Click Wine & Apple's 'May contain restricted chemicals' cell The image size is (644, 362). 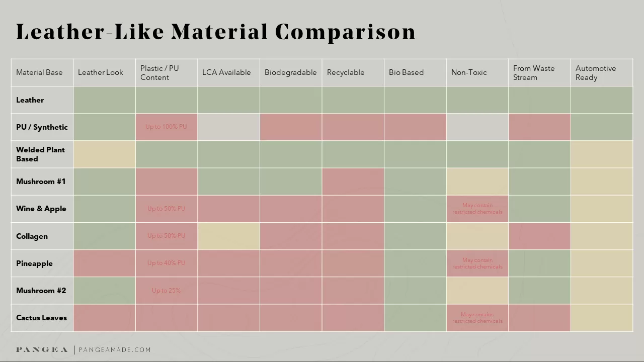point(477,209)
